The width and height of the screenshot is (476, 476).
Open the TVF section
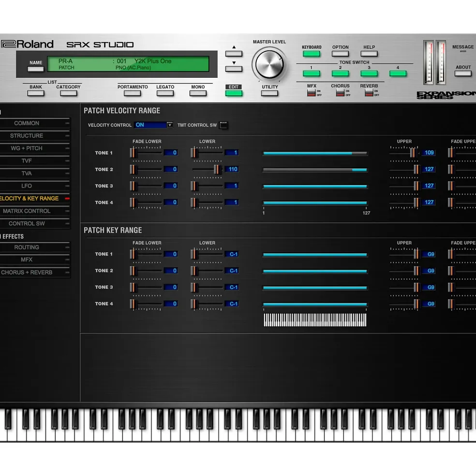(35, 161)
